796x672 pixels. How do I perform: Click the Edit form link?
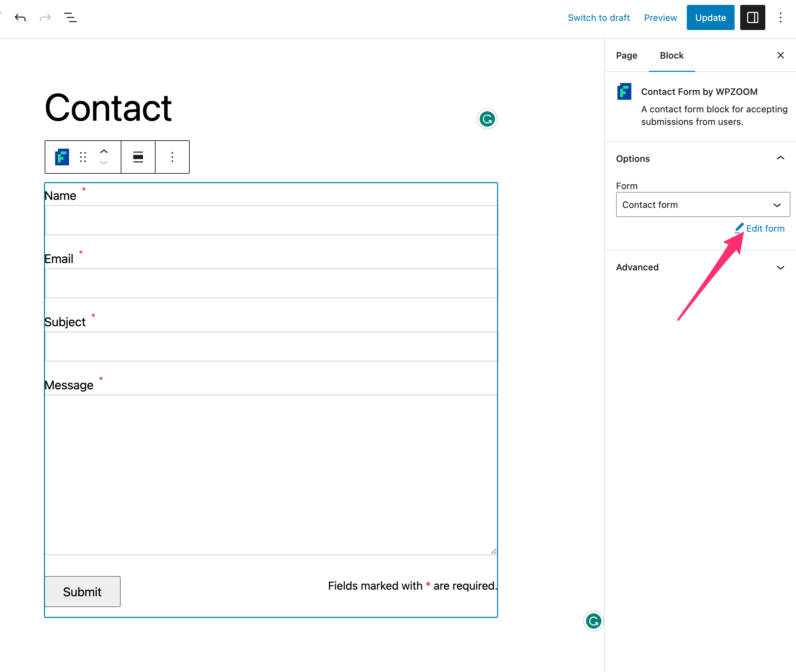click(765, 228)
